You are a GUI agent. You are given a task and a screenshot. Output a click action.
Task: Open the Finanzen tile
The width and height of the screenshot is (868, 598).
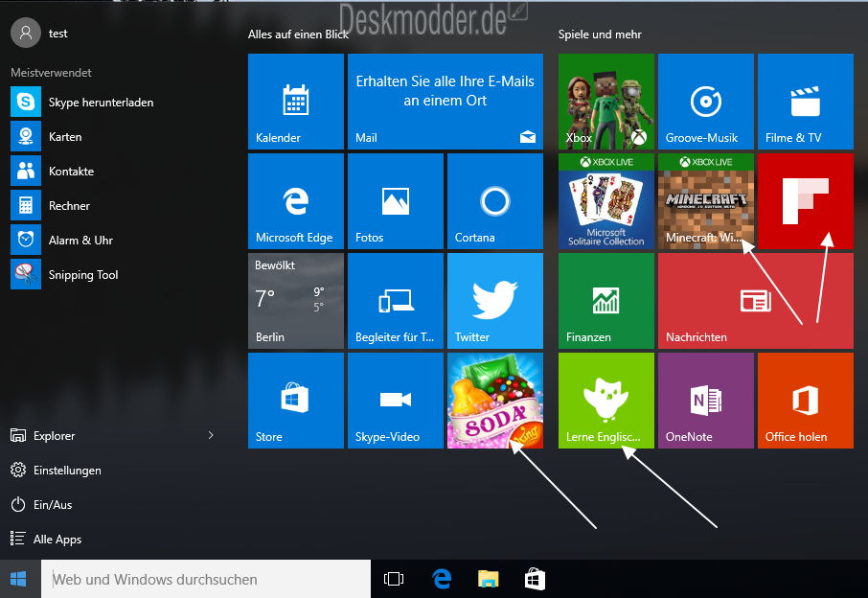606,301
